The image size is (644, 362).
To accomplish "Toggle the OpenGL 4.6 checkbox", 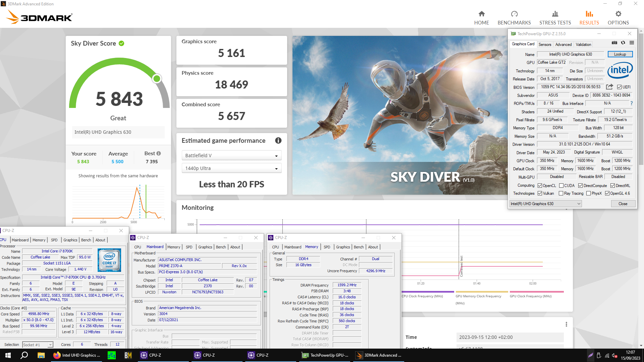I will 607,193.
